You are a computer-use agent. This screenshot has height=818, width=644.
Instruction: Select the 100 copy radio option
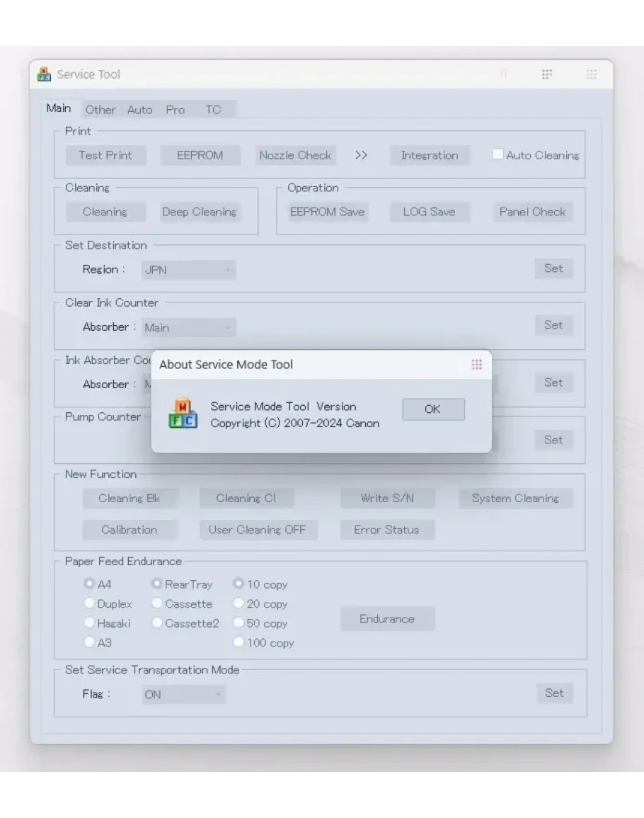tap(238, 642)
